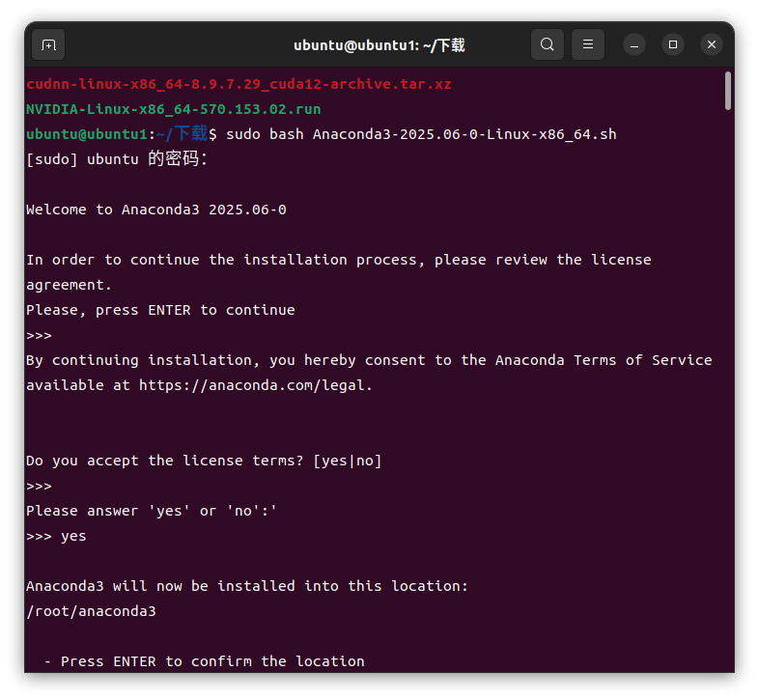Close the terminal window
The width and height of the screenshot is (759, 700).
pyautogui.click(x=712, y=44)
